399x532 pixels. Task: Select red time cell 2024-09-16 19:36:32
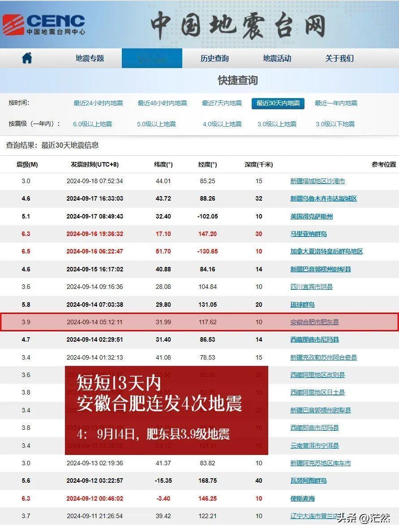94,234
